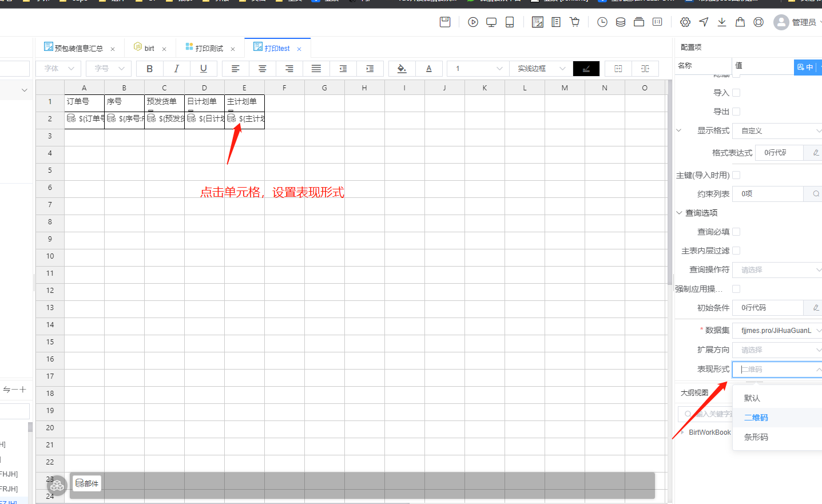
Task: Toggle the 主表内层过滤 checkbox
Action: pos(736,251)
